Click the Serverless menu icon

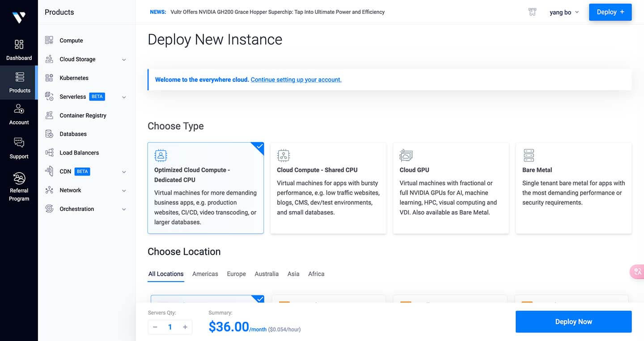[49, 97]
